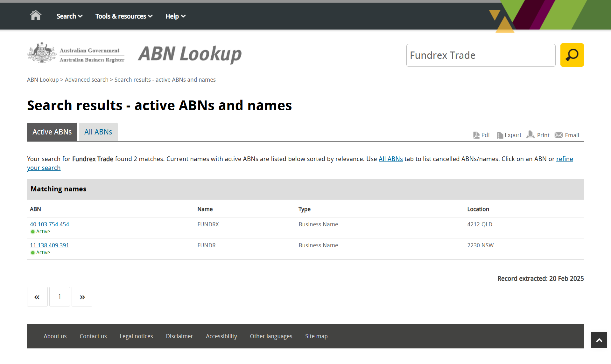Expand the Help menu
Image resolution: width=611 pixels, height=364 pixels.
[175, 16]
